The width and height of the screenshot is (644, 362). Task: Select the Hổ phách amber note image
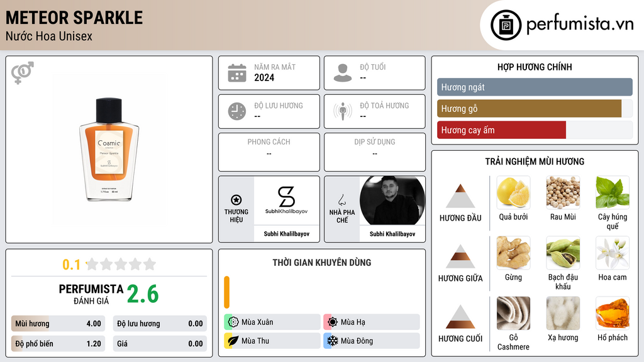tap(613, 313)
